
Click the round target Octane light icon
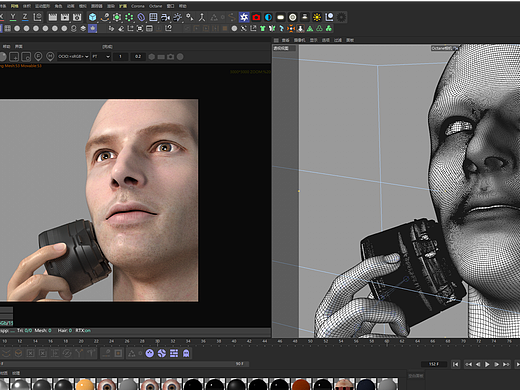(293, 17)
